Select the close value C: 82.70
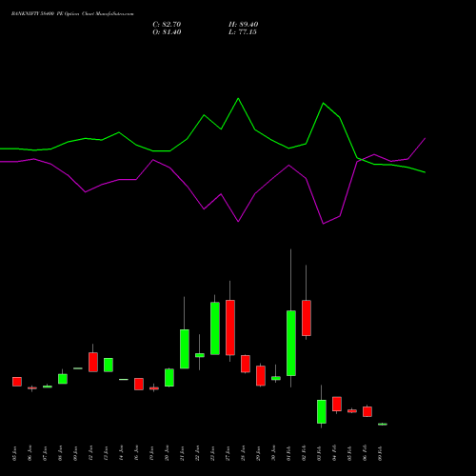476x476 pixels. (x=167, y=25)
